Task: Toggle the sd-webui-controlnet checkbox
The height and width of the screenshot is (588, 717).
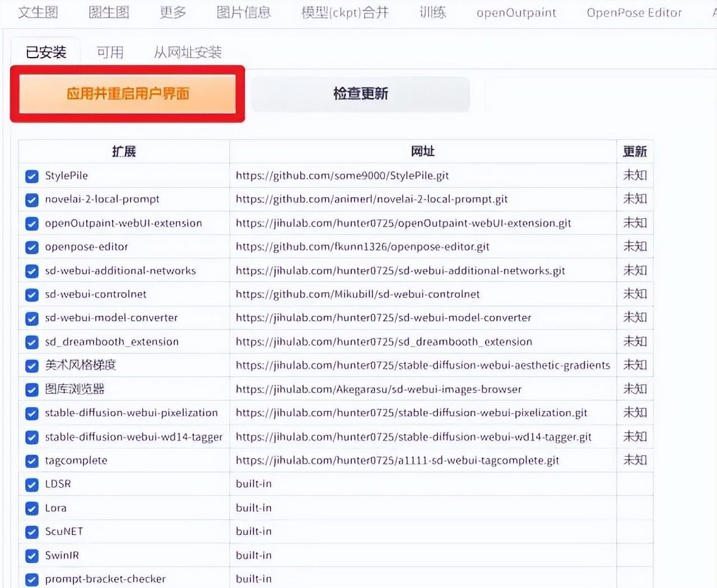Action: [x=32, y=295]
